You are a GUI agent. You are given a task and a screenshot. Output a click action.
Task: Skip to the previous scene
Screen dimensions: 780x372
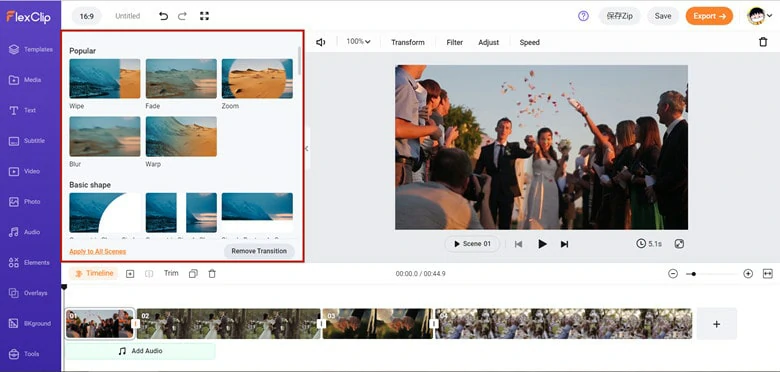518,244
